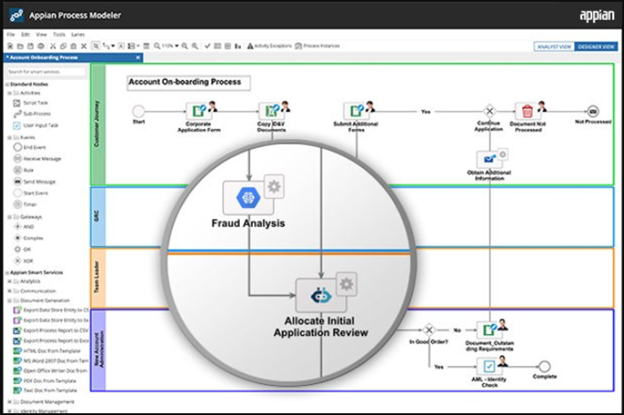This screenshot has height=415, width=624.
Task: Click the Complete end event node
Action: pos(544,366)
